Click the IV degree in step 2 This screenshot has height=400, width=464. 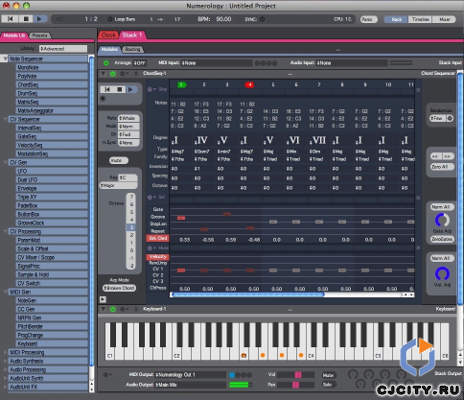pos(201,140)
